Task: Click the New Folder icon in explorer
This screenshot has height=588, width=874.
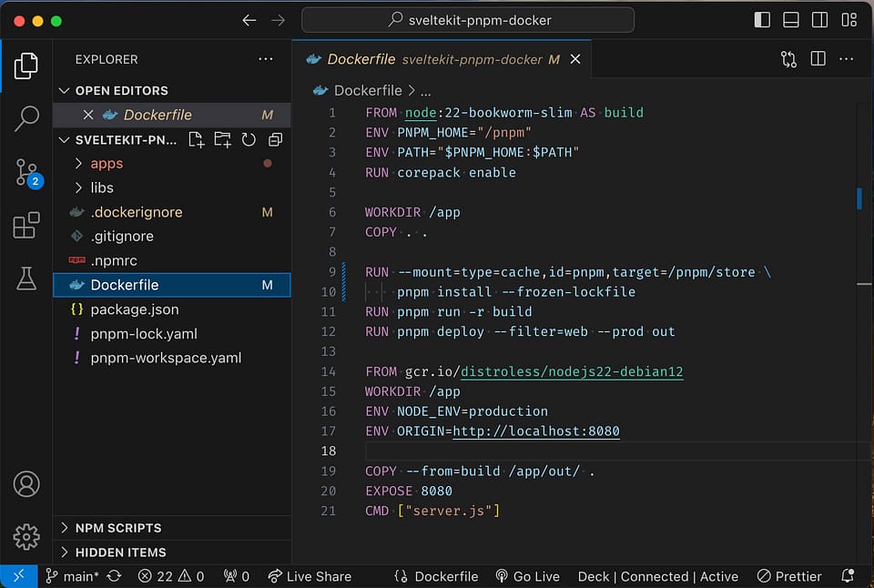Action: (222, 139)
